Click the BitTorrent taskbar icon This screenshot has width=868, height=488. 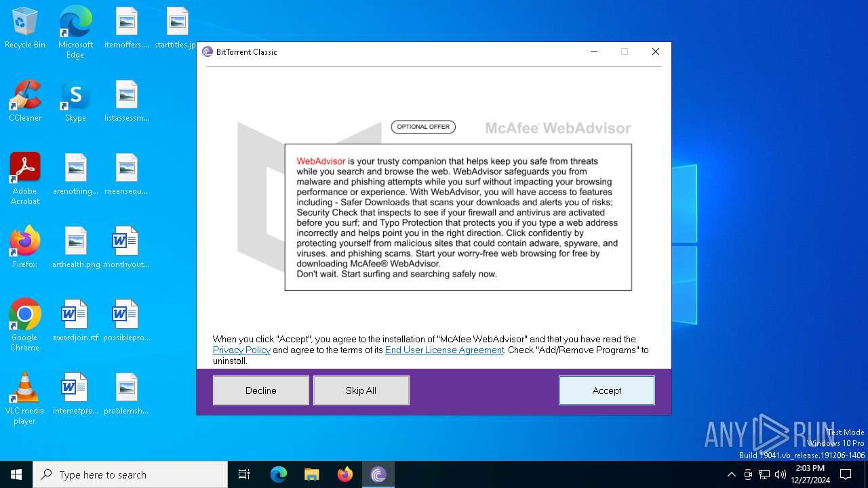(x=378, y=474)
